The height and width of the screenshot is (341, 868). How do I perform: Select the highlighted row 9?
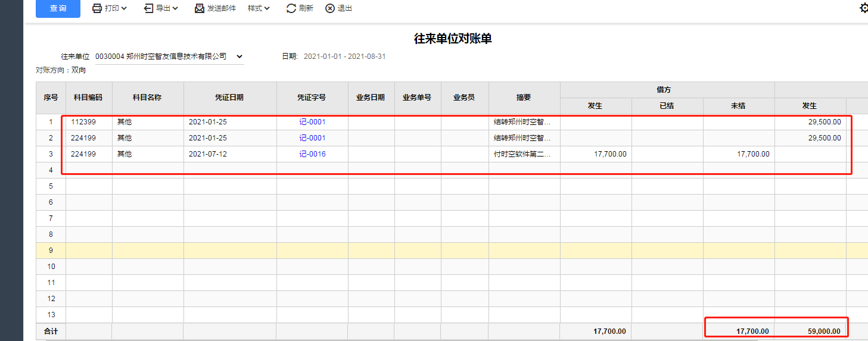click(452, 250)
